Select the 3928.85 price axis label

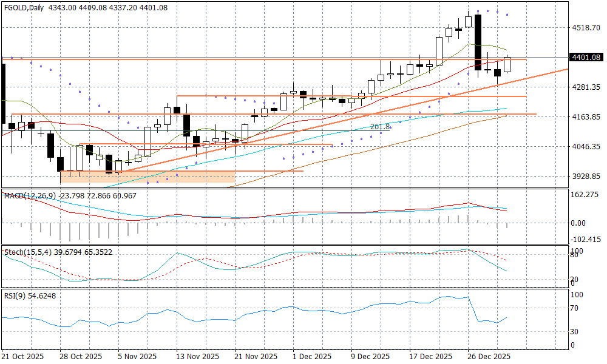(x=586, y=177)
